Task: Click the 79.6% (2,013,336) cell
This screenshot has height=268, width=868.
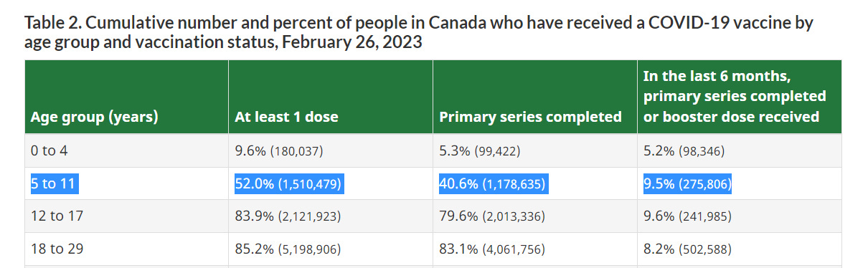Action: (492, 216)
